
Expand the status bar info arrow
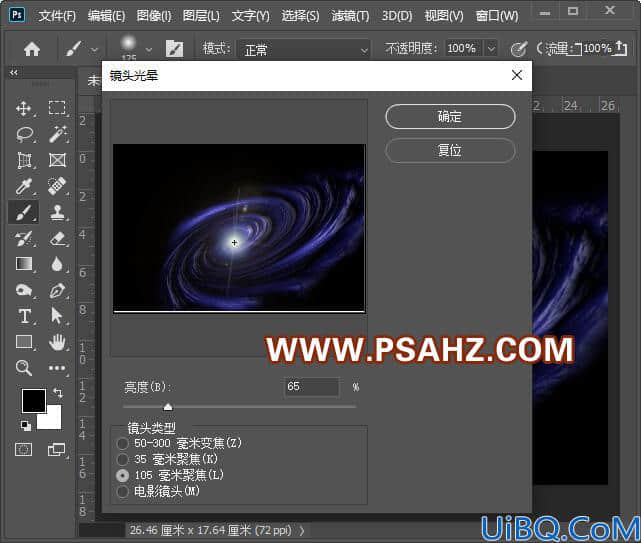[x=302, y=531]
